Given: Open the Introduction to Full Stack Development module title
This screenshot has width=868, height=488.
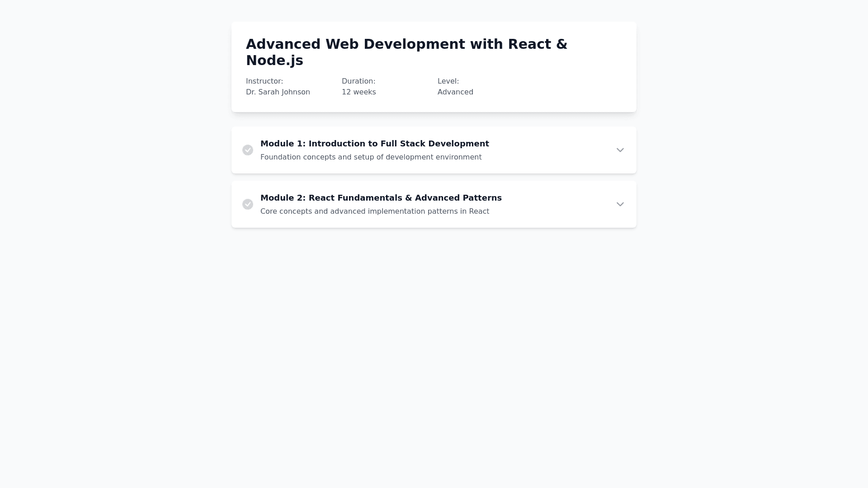Looking at the screenshot, I should (x=374, y=144).
